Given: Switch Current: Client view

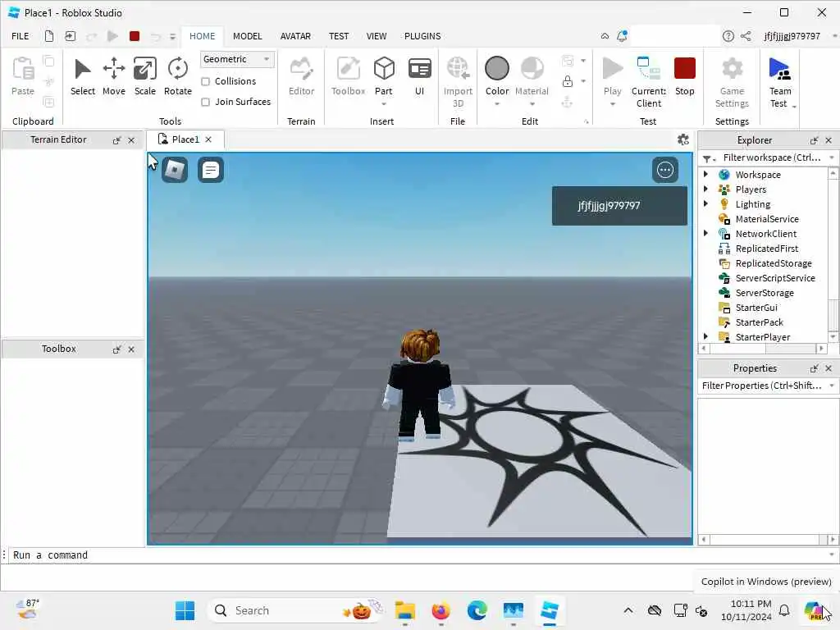Looking at the screenshot, I should tap(648, 82).
